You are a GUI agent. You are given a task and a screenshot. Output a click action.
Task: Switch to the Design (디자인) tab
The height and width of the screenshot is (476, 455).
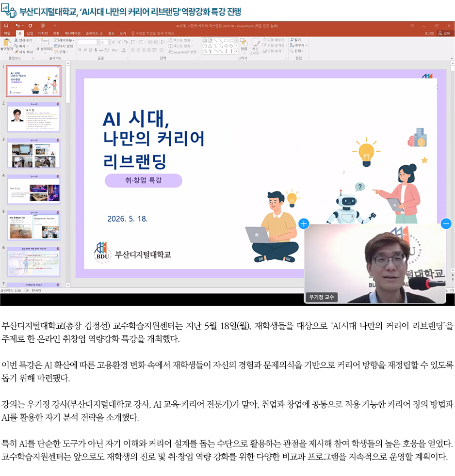(43, 33)
